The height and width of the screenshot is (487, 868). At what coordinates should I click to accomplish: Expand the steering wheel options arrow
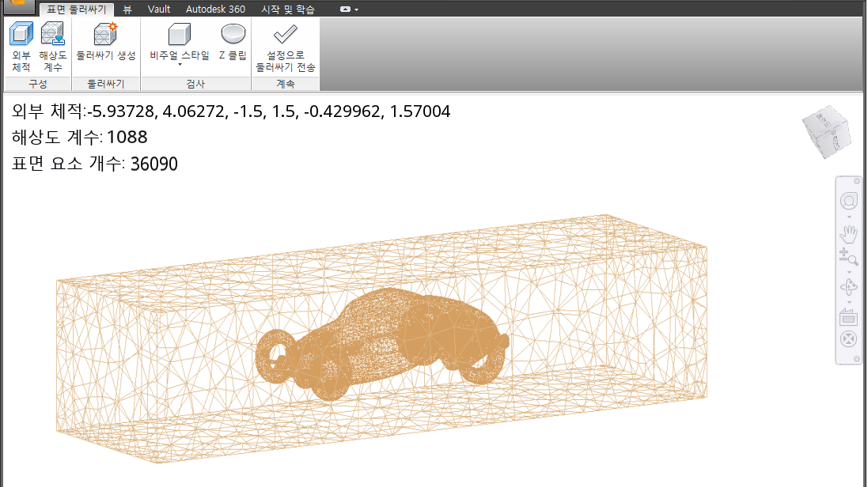(x=849, y=217)
